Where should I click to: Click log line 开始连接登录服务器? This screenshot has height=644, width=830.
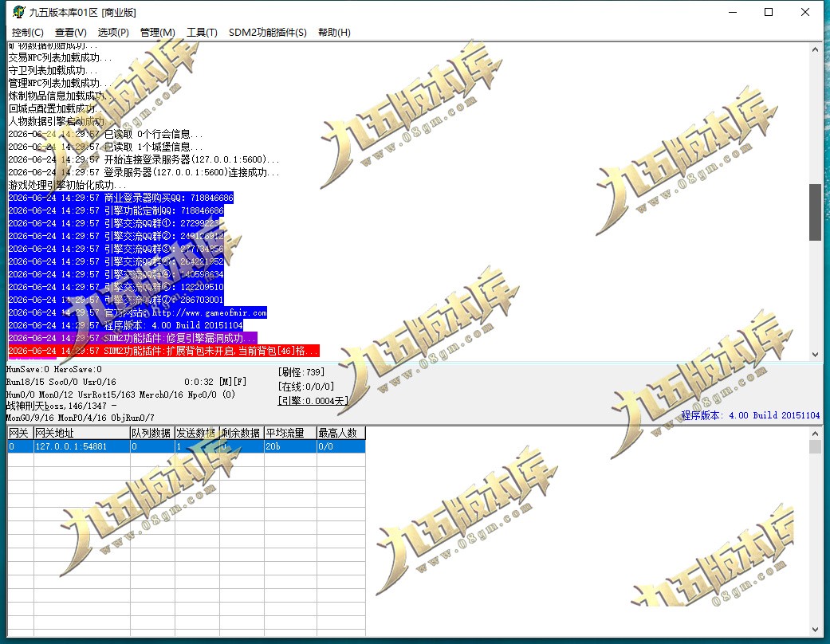(144, 160)
